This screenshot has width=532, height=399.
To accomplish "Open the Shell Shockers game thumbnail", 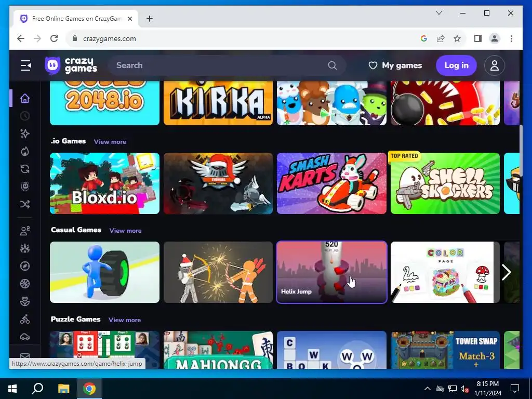I will [445, 183].
